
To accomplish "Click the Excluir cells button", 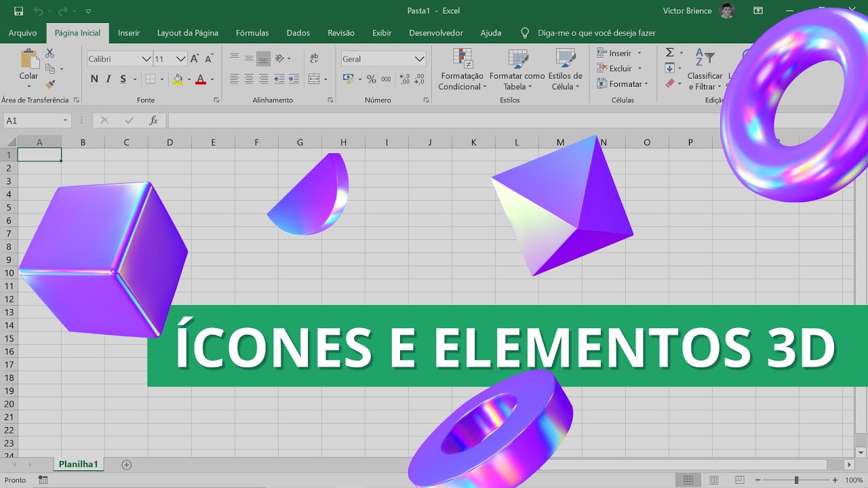I will tap(620, 68).
